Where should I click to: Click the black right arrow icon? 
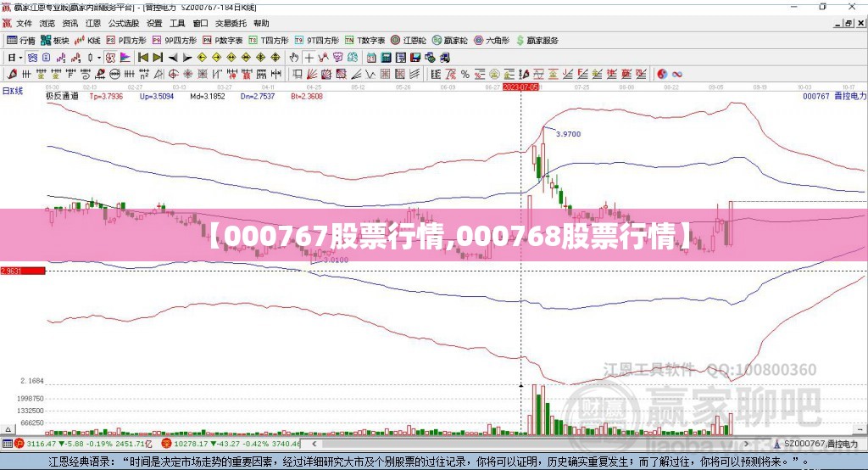pos(187,58)
